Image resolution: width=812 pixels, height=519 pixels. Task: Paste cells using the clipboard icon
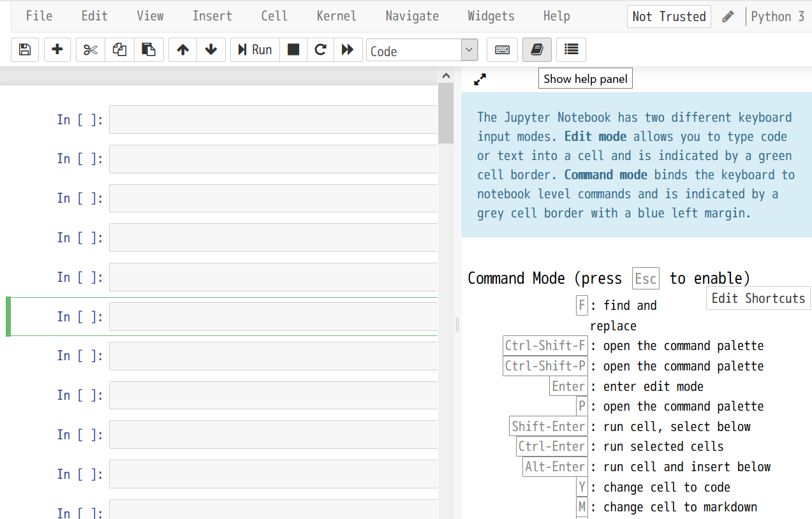point(149,50)
